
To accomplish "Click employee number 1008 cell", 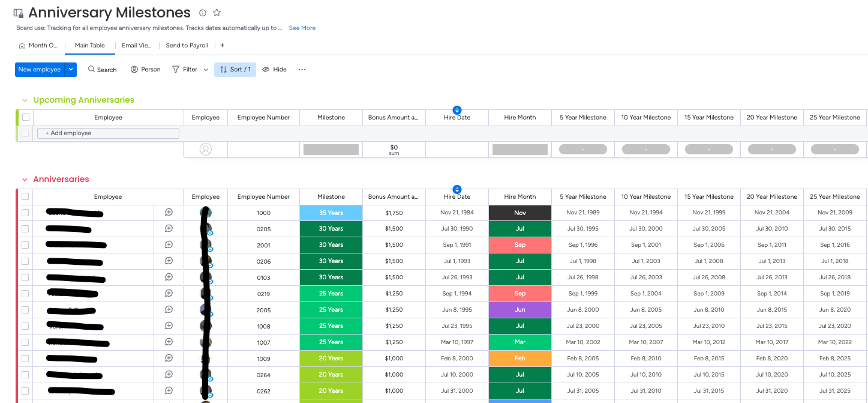I will pyautogui.click(x=264, y=326).
